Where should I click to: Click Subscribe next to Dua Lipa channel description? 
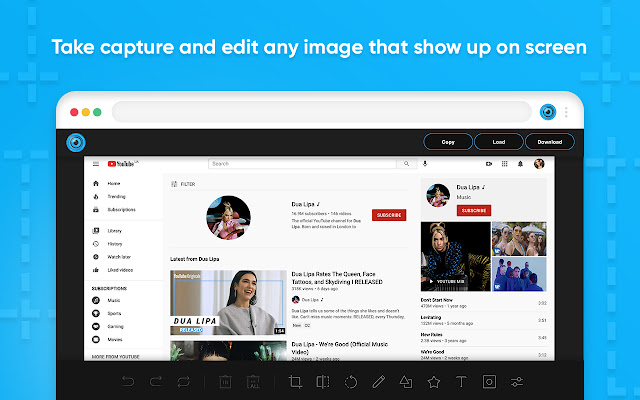(x=389, y=215)
